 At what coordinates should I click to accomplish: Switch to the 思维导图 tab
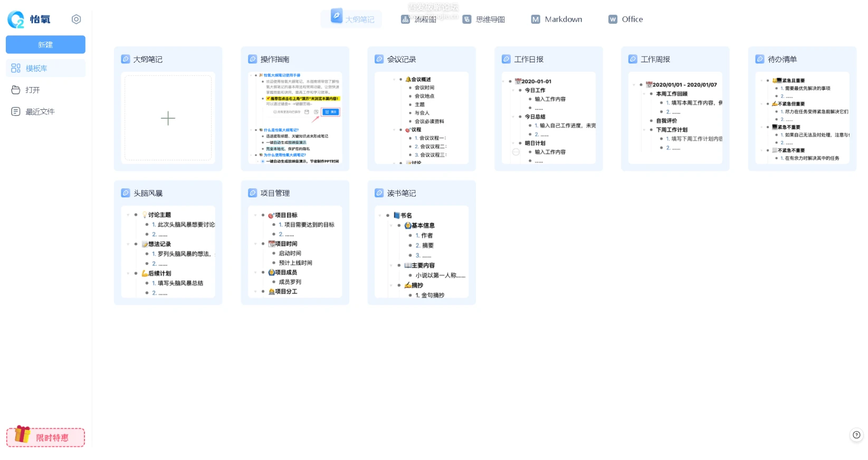click(484, 19)
